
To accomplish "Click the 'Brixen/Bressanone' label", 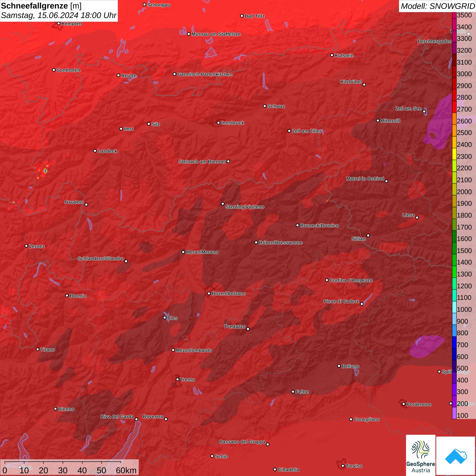I will click(280, 242).
